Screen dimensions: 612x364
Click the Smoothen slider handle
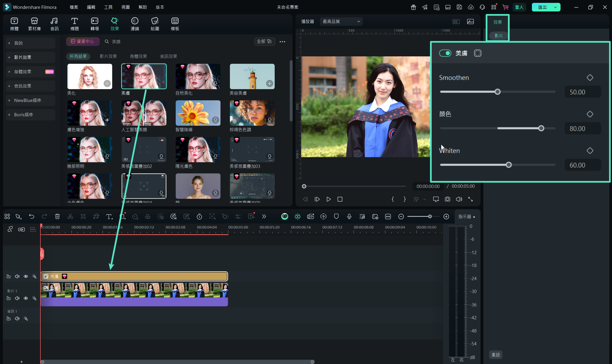click(x=497, y=92)
